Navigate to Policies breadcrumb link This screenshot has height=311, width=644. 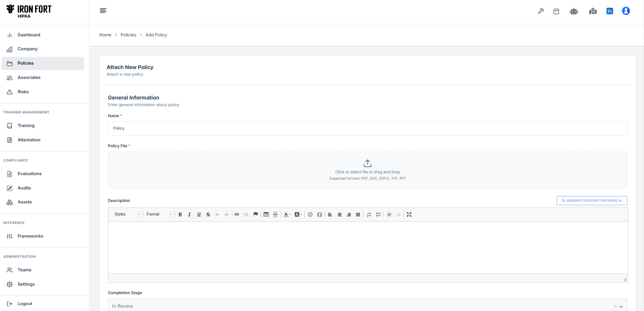point(128,35)
